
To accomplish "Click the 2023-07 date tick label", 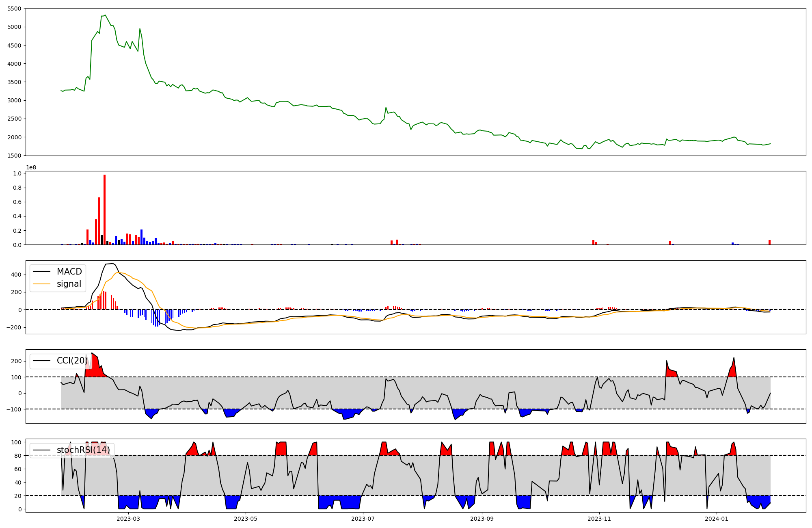I will [363, 519].
